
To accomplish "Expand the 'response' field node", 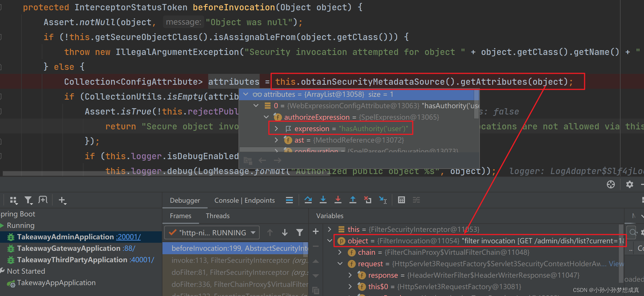I will tap(350, 275).
